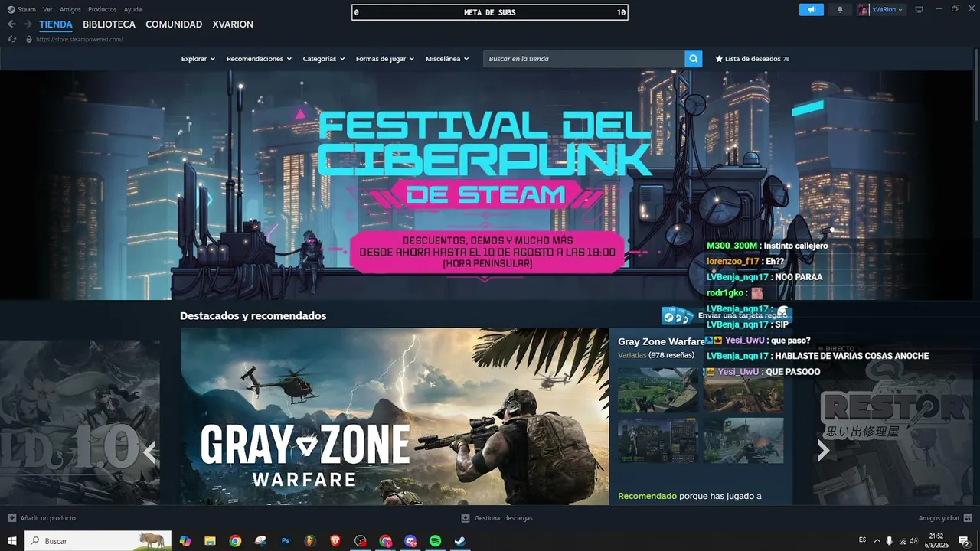The image size is (980, 551).
Task: Switch to the BIBLIOTECA tab
Action: click(x=109, y=24)
